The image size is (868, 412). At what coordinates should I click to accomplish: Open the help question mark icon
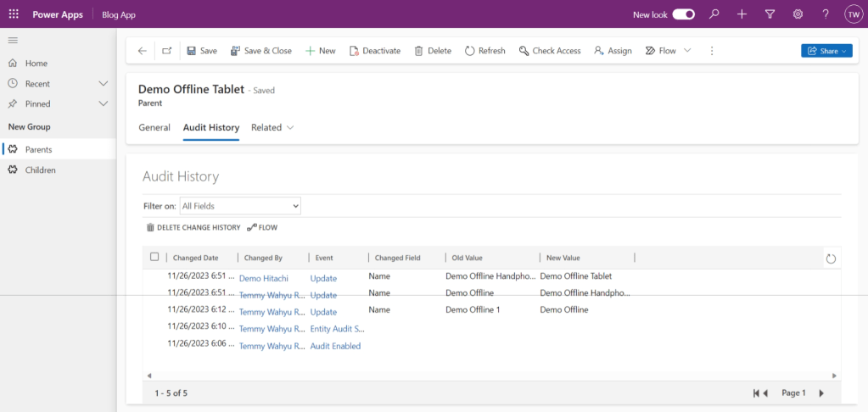pyautogui.click(x=826, y=14)
